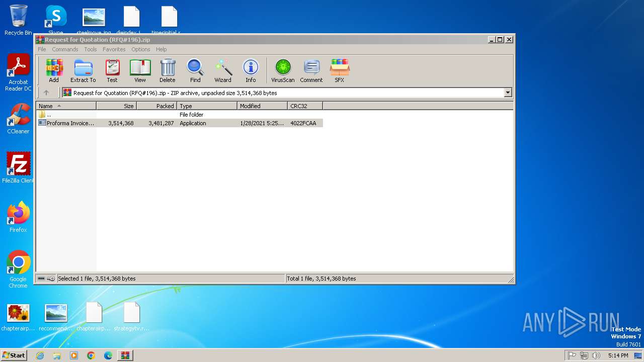Show archive Info
Image resolution: width=644 pixels, height=362 pixels.
(251, 70)
